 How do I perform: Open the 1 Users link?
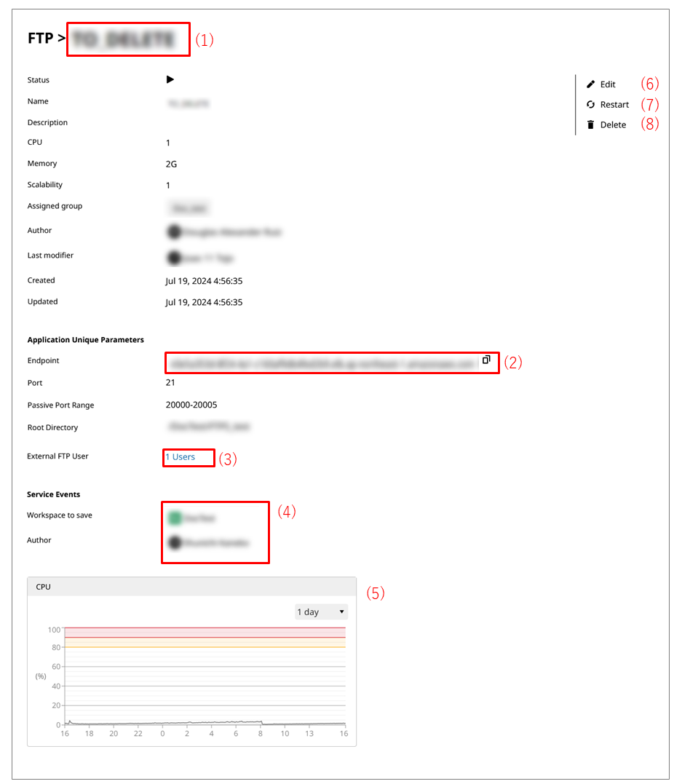181,457
